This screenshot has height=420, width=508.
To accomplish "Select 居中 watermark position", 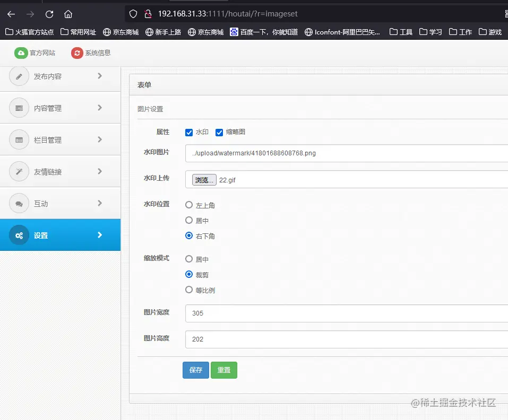I will point(189,221).
